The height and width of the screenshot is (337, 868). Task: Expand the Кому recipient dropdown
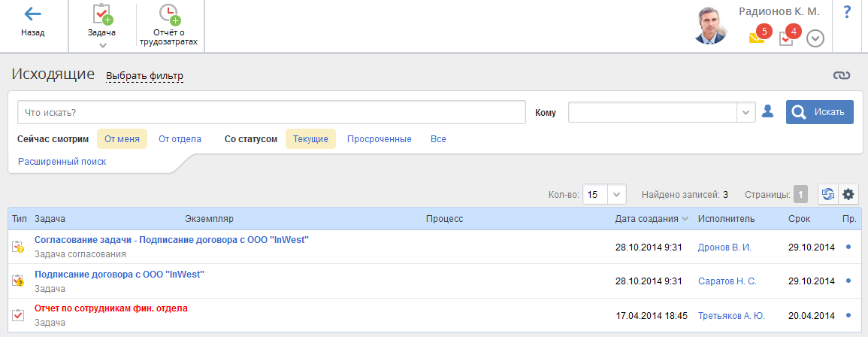tap(746, 112)
